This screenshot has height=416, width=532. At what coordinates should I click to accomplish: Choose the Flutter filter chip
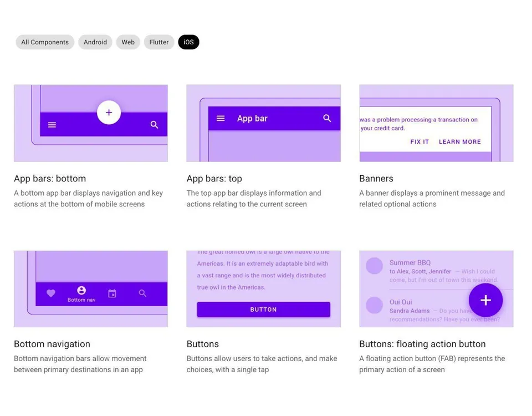coord(159,42)
